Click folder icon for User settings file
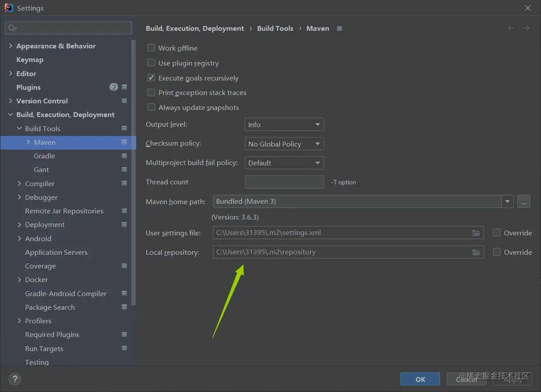Viewport: 541px width, 392px height. (x=476, y=233)
